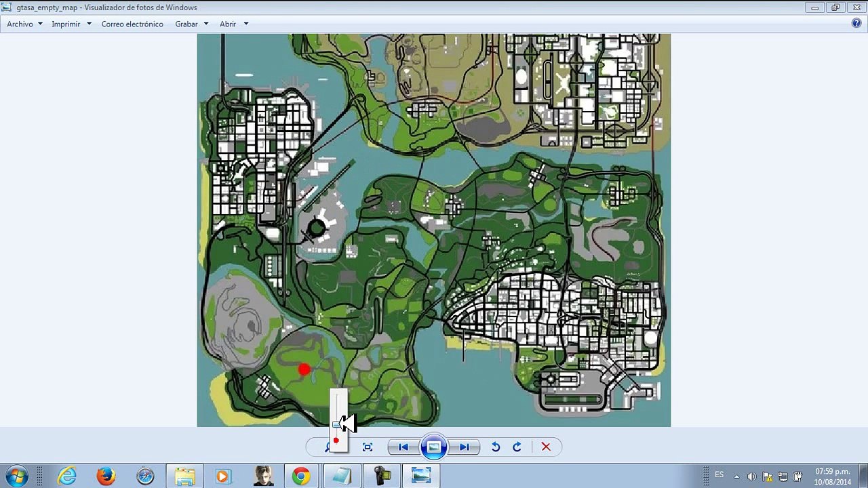Open the network tray icon
Image resolution: width=868 pixels, height=488 pixels.
pos(783,476)
